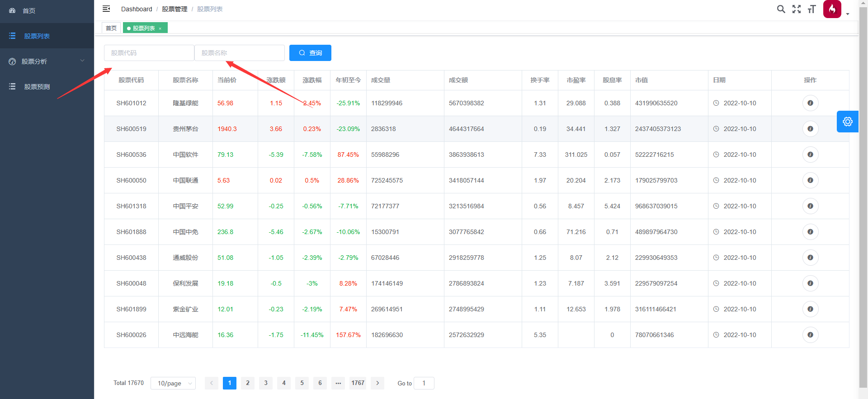Click Total 17670 text
The width and height of the screenshot is (868, 399).
pyautogui.click(x=128, y=383)
